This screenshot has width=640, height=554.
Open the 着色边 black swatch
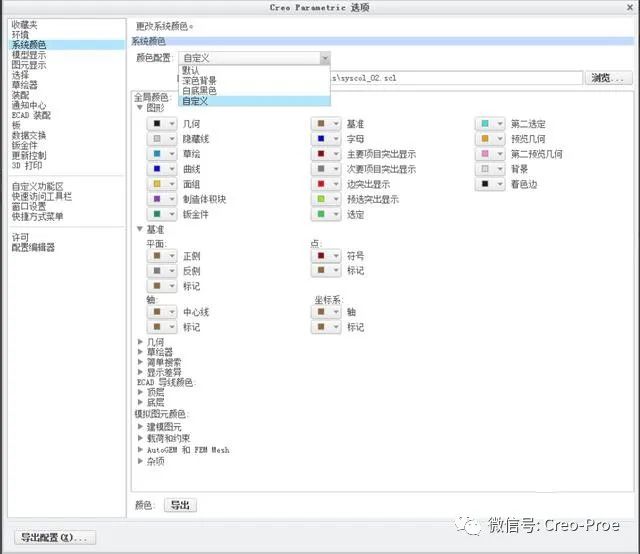(x=490, y=184)
